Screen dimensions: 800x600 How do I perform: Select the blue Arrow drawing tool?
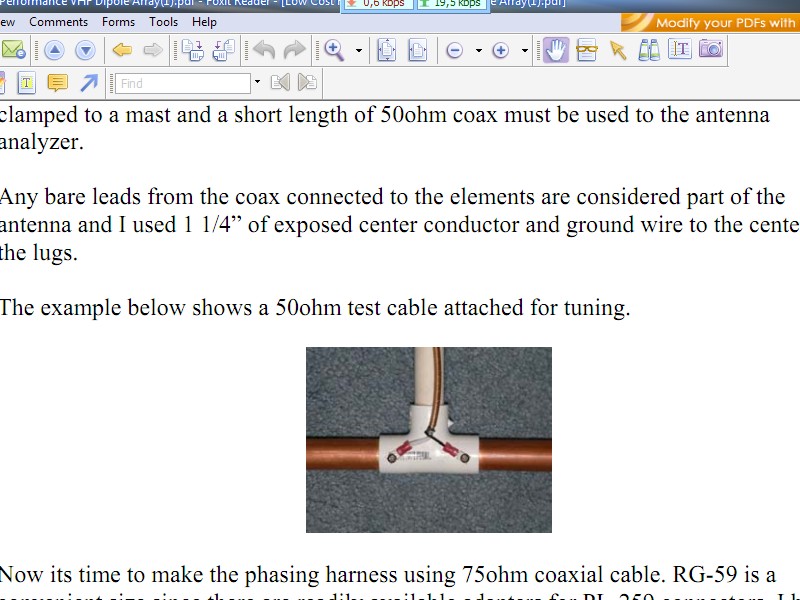(x=89, y=83)
